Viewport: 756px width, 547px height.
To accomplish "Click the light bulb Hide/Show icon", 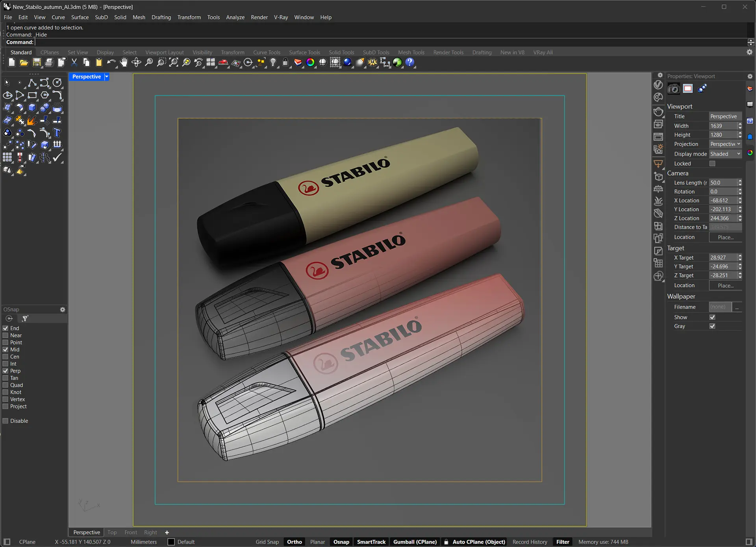I will click(273, 62).
